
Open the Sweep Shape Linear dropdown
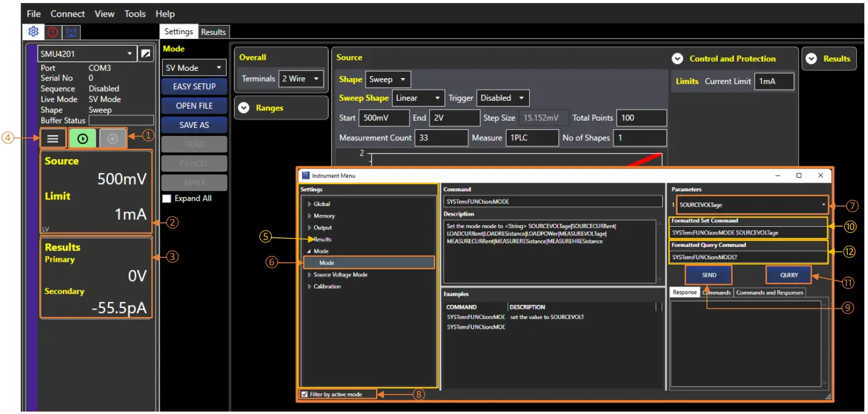[x=419, y=98]
